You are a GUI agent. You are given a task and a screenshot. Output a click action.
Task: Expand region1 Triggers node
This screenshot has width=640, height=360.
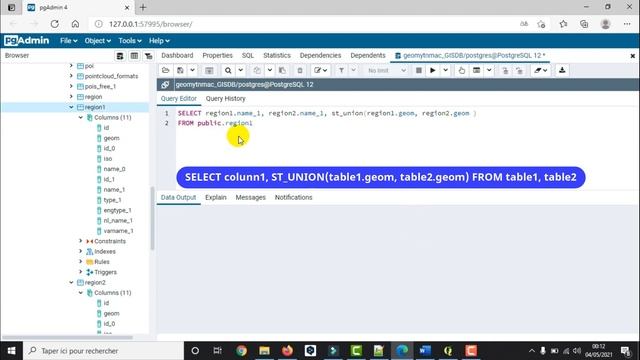point(81,272)
